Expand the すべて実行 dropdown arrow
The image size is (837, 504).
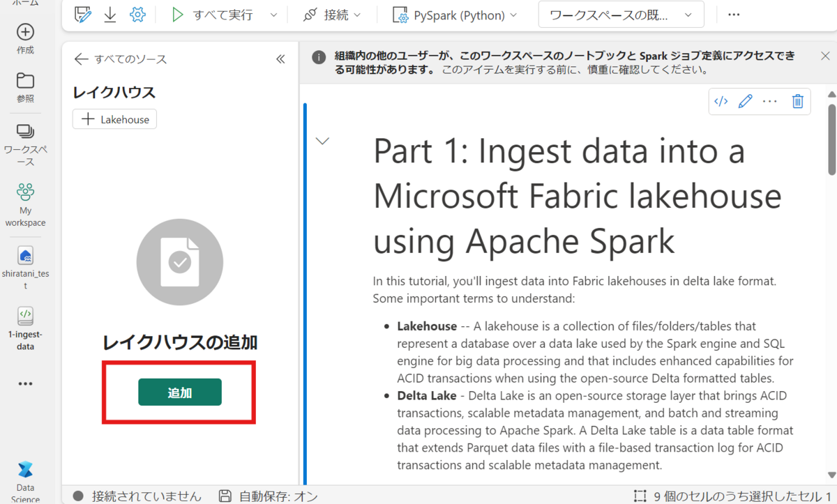tap(273, 15)
